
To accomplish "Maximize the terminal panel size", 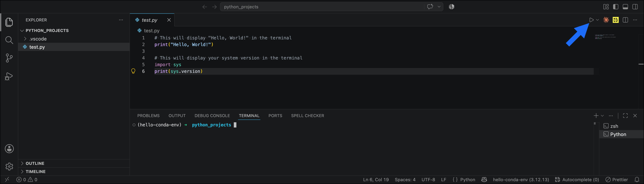I will coord(625,116).
